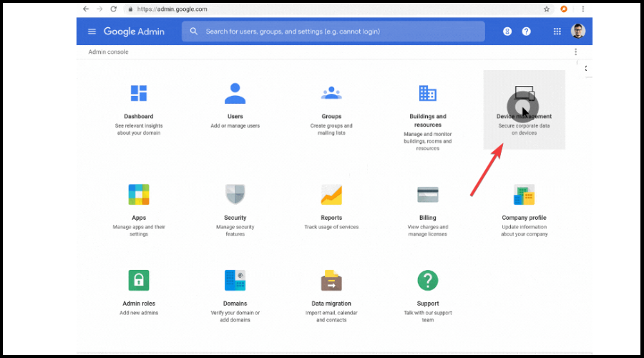Open the Groups icon
Viewport: 644px width, 358px height.
tap(331, 93)
